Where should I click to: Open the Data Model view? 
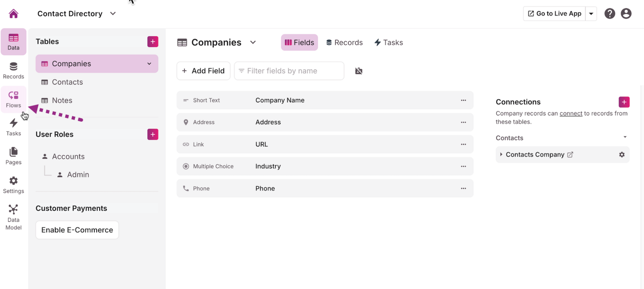pos(13,217)
